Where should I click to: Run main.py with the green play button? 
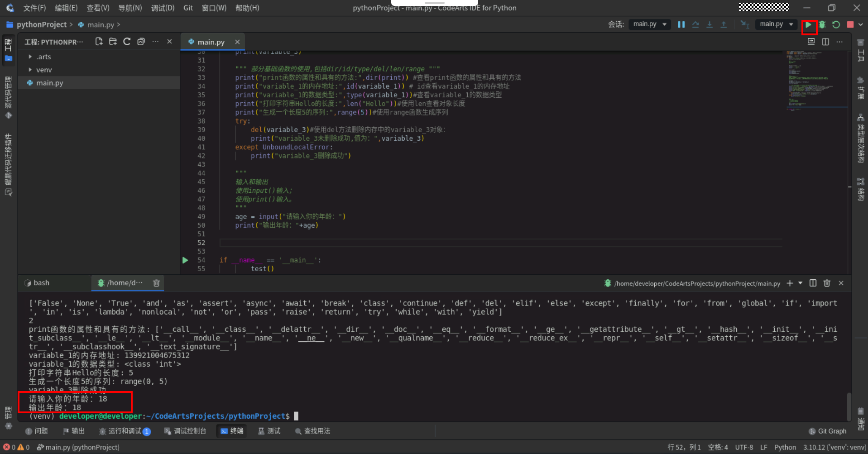(x=808, y=25)
